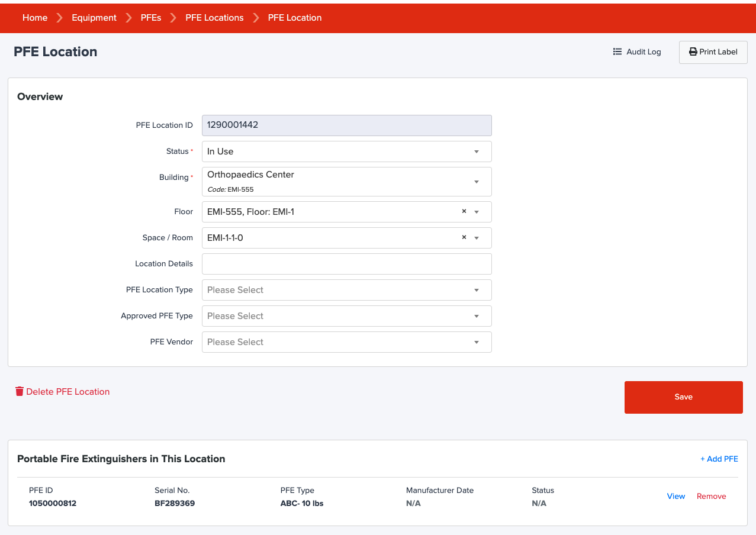Click the PFE ID value 1050000812
This screenshot has width=756, height=535.
(53, 504)
